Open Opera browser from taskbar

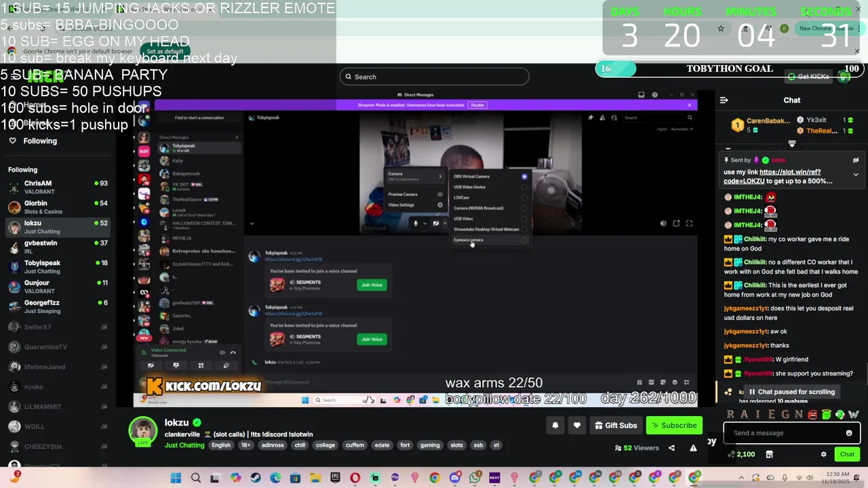pos(355,478)
